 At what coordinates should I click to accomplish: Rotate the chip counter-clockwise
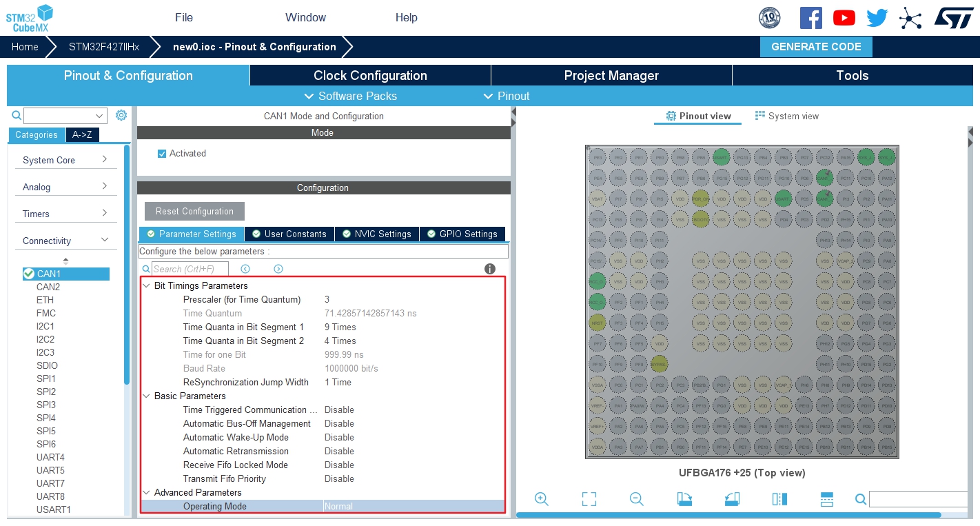[732, 499]
